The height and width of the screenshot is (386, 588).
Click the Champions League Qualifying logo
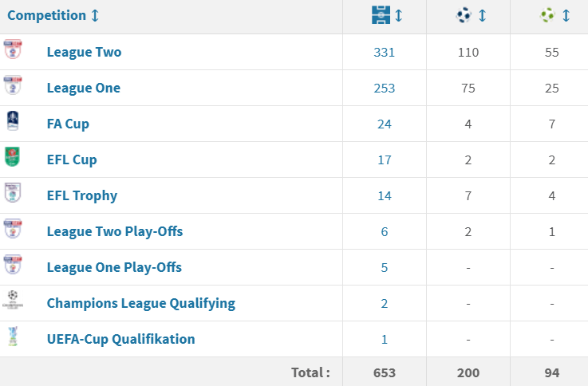13,300
